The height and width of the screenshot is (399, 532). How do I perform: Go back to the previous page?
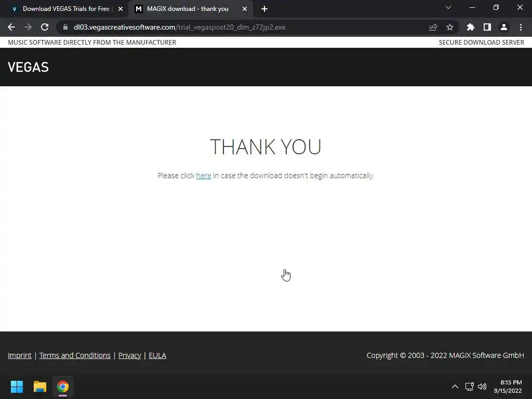[x=11, y=27]
